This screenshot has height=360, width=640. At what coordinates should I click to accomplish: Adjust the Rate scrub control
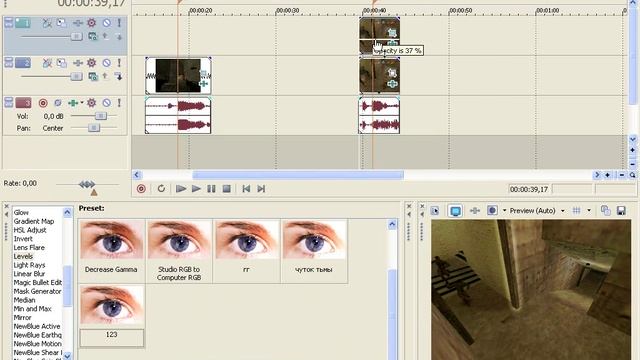(87, 184)
